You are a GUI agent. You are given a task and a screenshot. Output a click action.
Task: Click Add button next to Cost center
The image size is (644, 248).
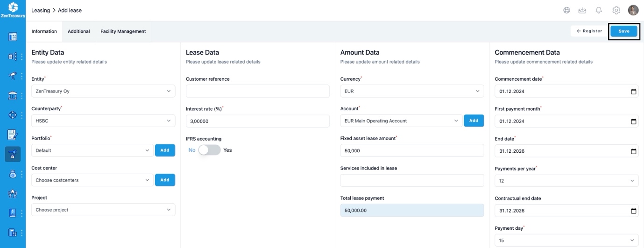[165, 180]
